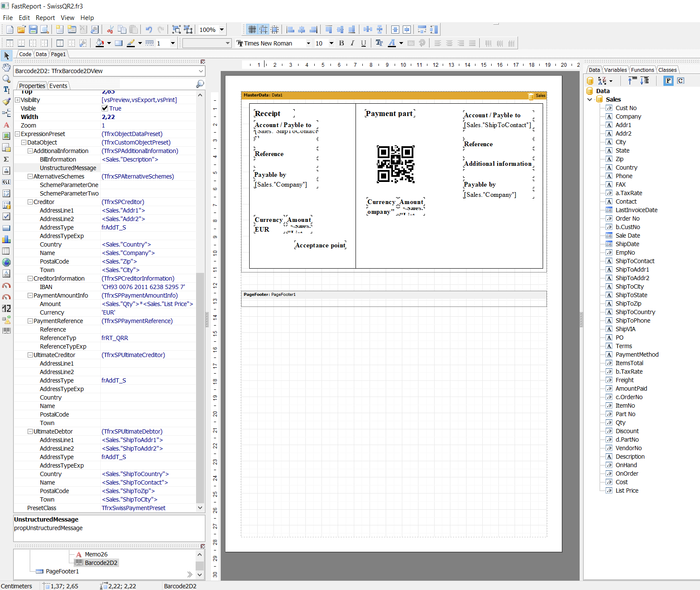This screenshot has width=700, height=590.
Task: Insert a System text sigma object
Action: [x=6, y=159]
